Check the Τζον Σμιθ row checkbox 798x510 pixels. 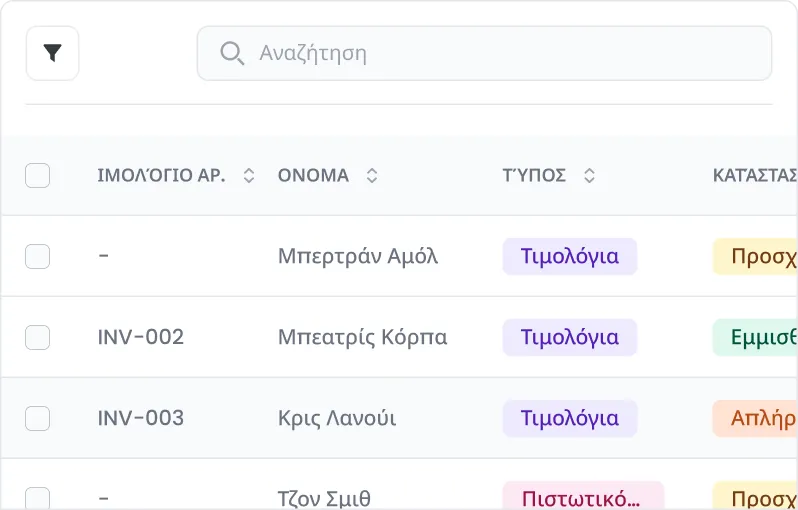(38, 498)
